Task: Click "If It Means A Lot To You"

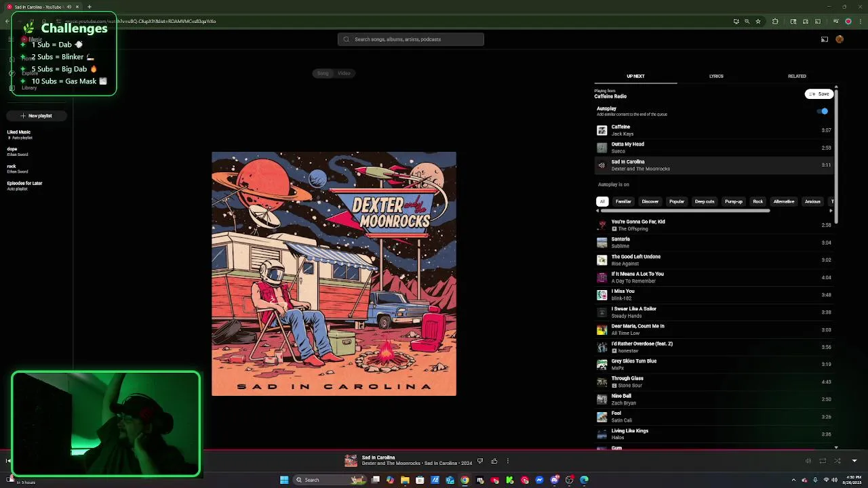Action: pyautogui.click(x=637, y=274)
